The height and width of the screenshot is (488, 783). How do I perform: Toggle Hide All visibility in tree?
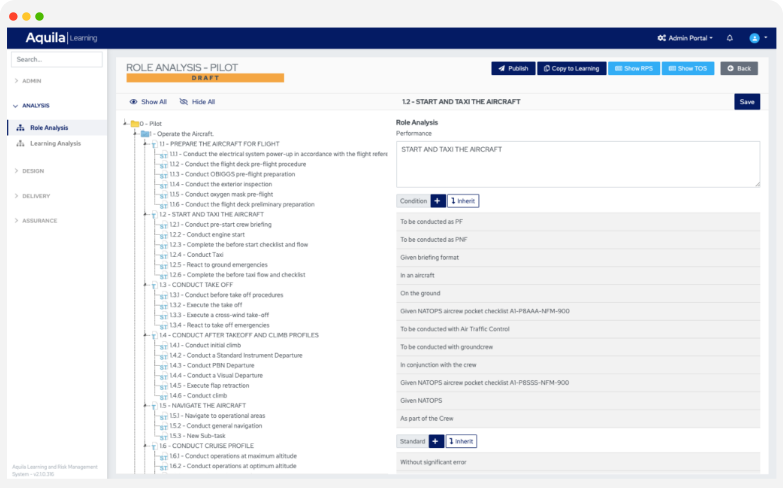coord(197,102)
